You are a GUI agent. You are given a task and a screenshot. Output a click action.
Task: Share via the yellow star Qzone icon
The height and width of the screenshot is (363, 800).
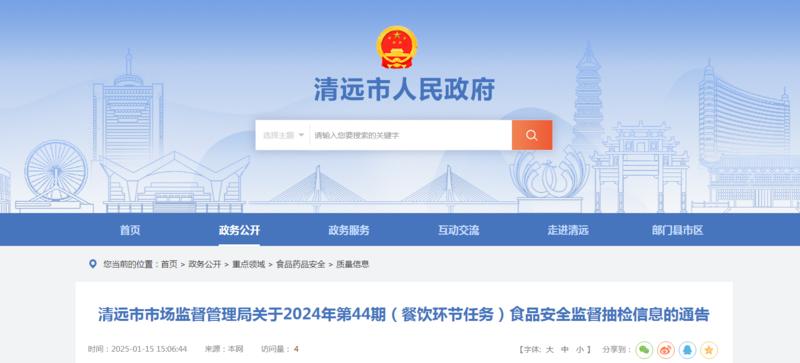coord(709,350)
